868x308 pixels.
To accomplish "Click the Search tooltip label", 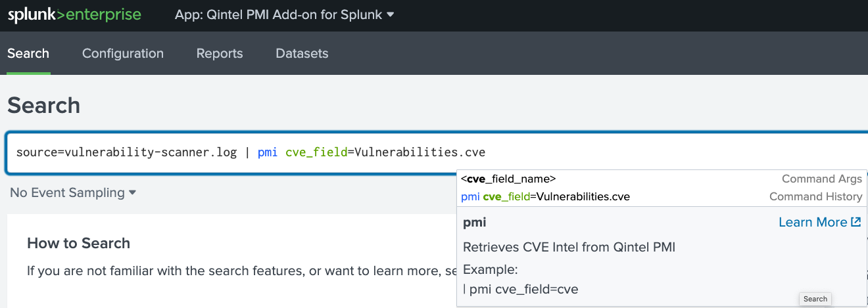I will coord(815,299).
